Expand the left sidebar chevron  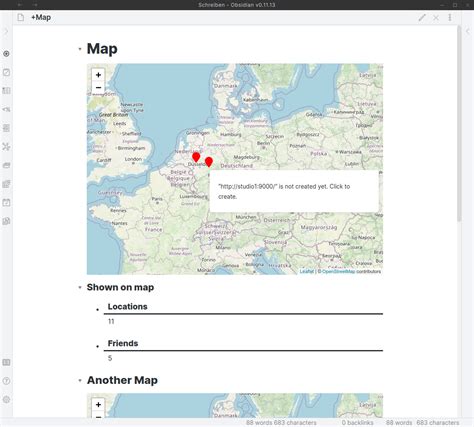tap(6, 31)
